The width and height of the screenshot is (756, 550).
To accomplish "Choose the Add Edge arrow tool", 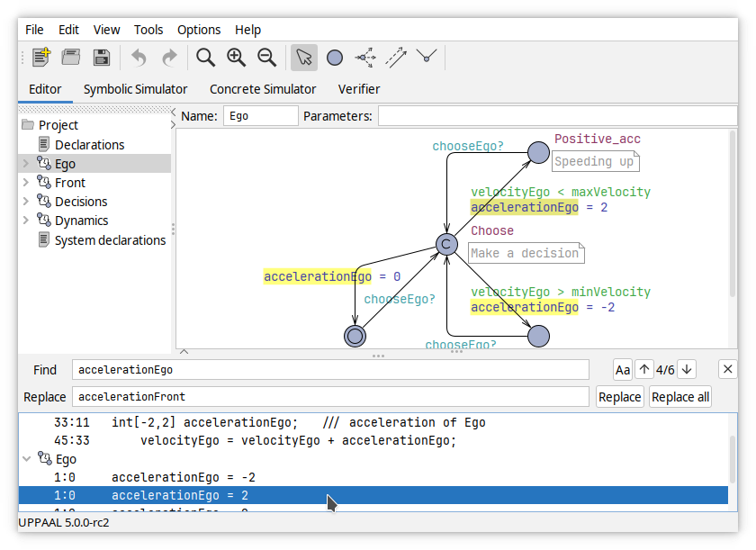I will click(x=396, y=58).
